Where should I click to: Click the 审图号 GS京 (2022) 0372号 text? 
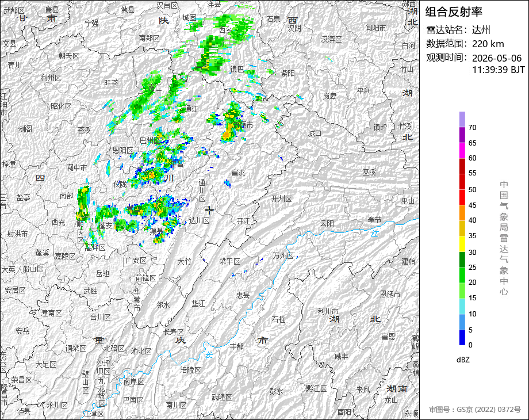(475, 410)
